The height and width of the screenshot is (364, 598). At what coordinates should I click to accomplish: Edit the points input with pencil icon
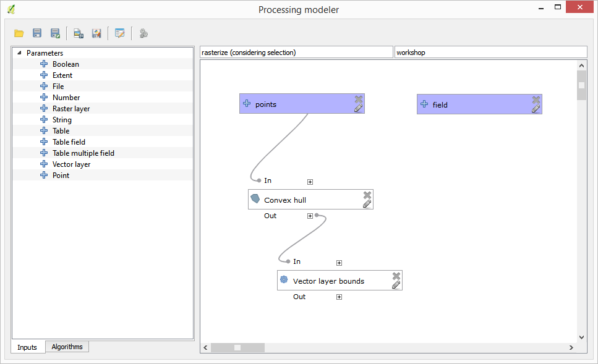[358, 109]
